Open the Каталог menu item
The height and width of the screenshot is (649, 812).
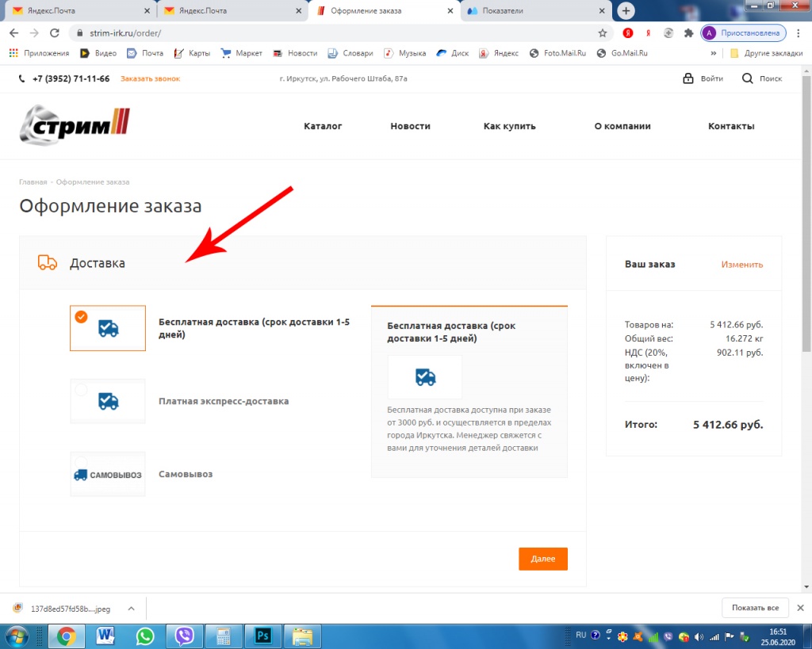click(x=323, y=126)
